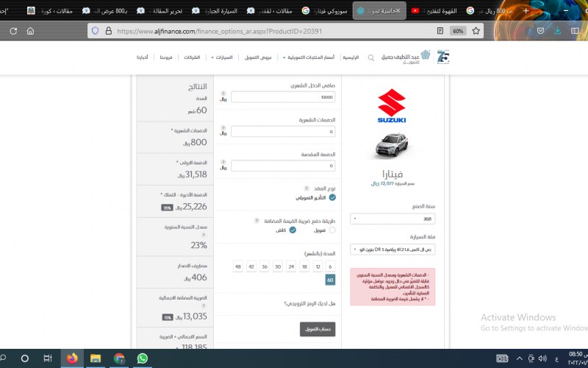Expand هل لديك الرمز الترويجي promo section

coord(309,303)
